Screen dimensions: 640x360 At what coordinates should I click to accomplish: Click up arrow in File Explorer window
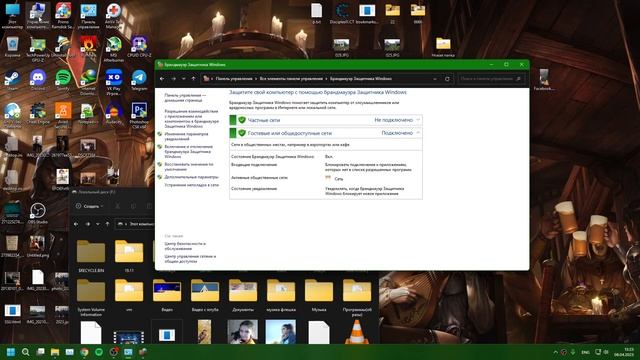(107, 224)
